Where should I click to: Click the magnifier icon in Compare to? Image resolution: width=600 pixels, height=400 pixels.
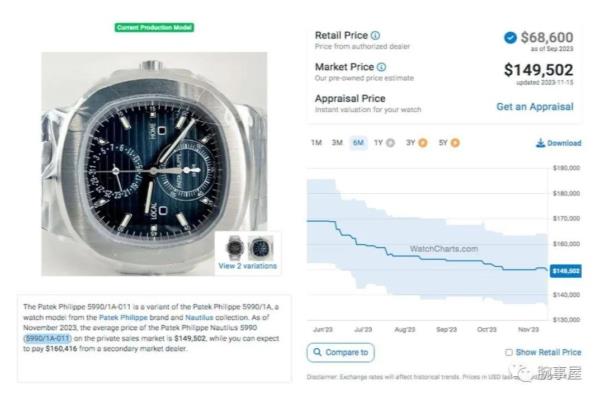pos(317,352)
